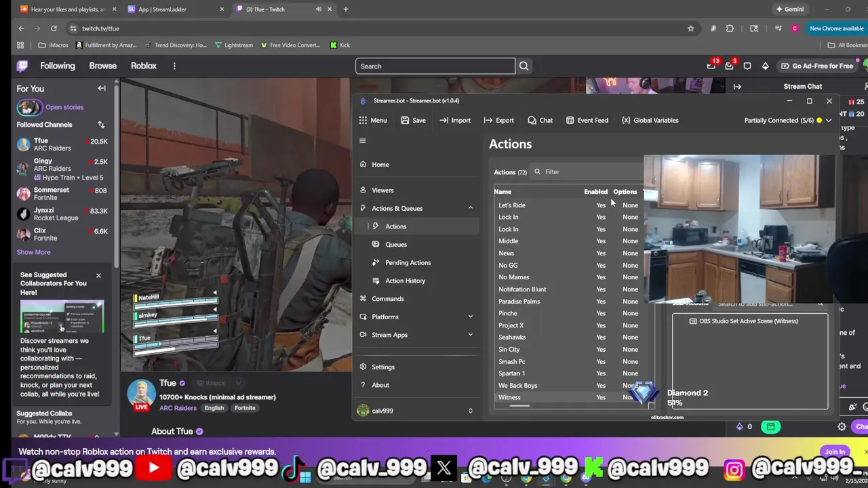Viewport: 868px width, 488px height.
Task: Open Commands in Streamer.bot sidebar
Action: point(415,299)
